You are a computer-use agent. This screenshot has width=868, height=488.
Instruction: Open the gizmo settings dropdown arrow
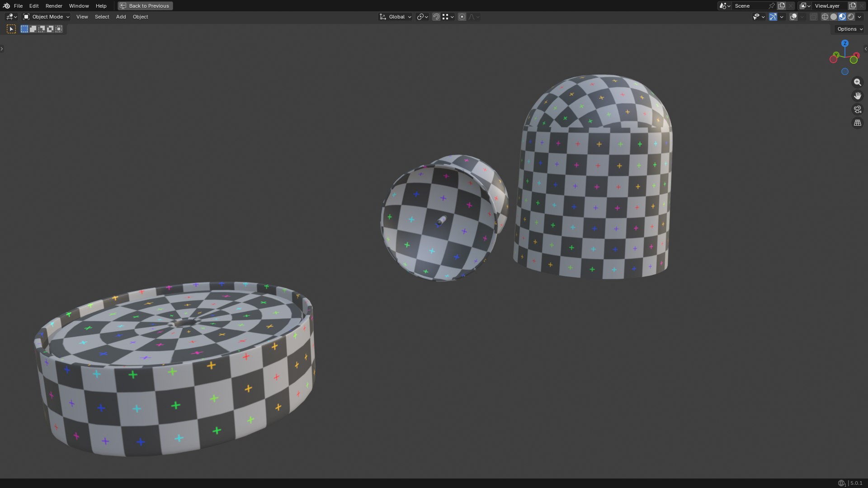pos(782,17)
